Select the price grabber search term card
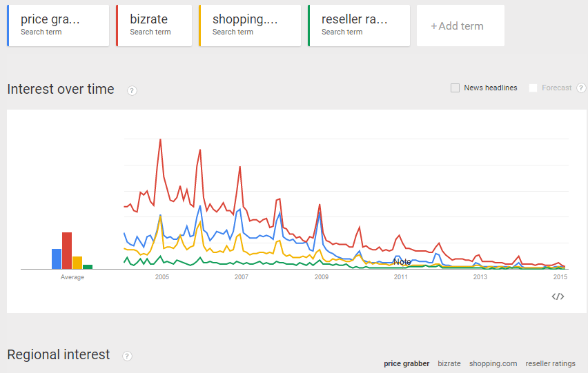Viewport: 588px width, 373px height. pyautogui.click(x=58, y=26)
